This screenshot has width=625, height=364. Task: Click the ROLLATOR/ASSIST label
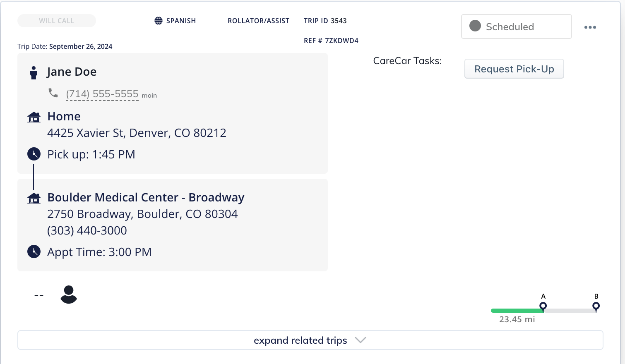point(258,21)
